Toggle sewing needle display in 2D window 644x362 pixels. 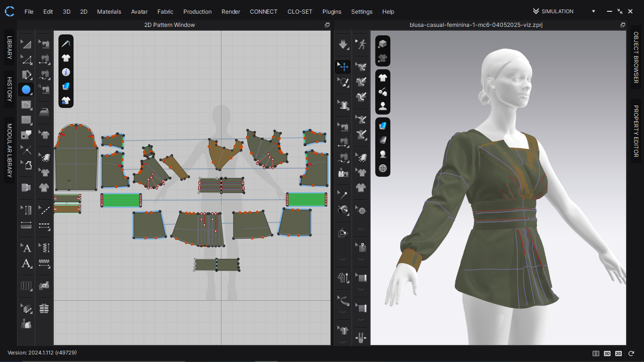tap(66, 44)
